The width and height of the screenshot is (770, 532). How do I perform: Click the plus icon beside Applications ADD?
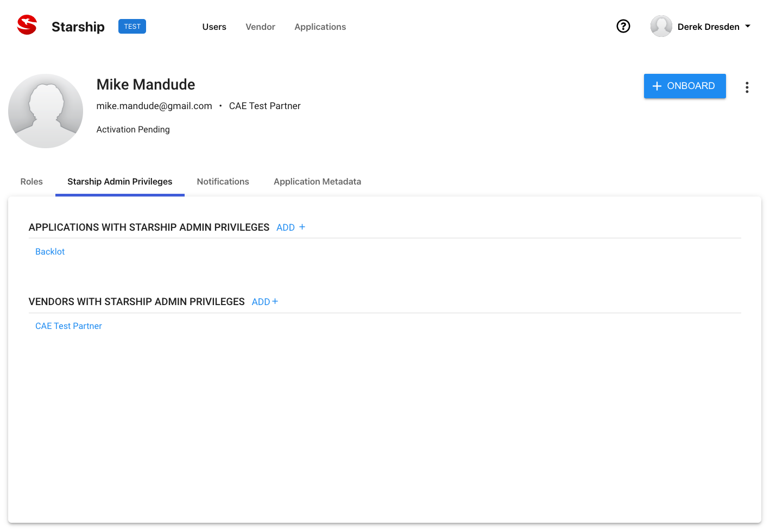(302, 227)
